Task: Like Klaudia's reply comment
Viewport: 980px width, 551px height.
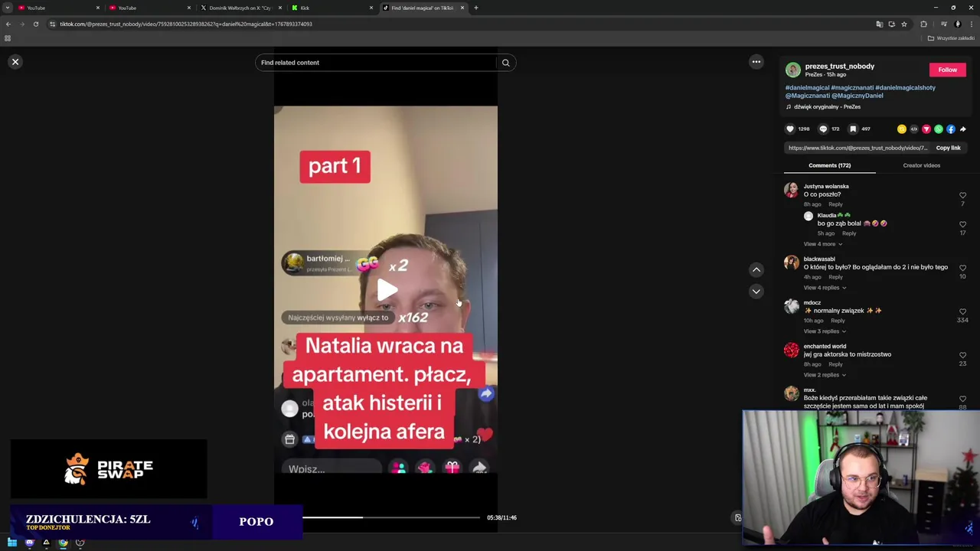Action: pyautogui.click(x=962, y=225)
